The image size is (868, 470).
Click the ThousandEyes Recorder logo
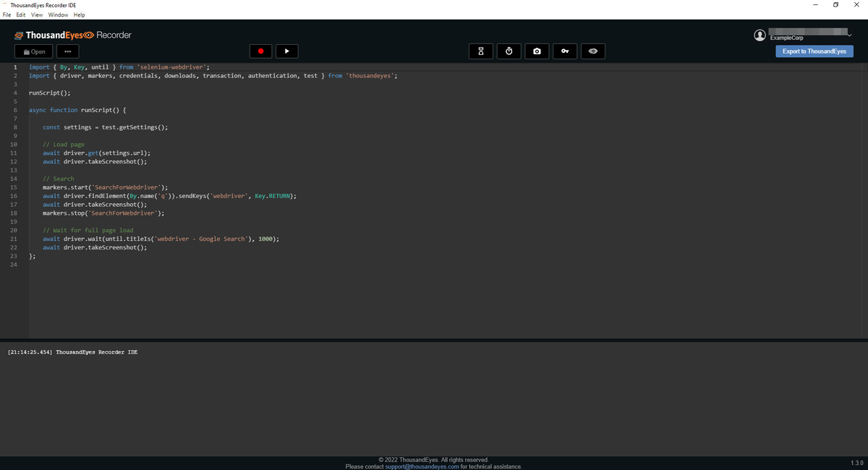point(73,35)
